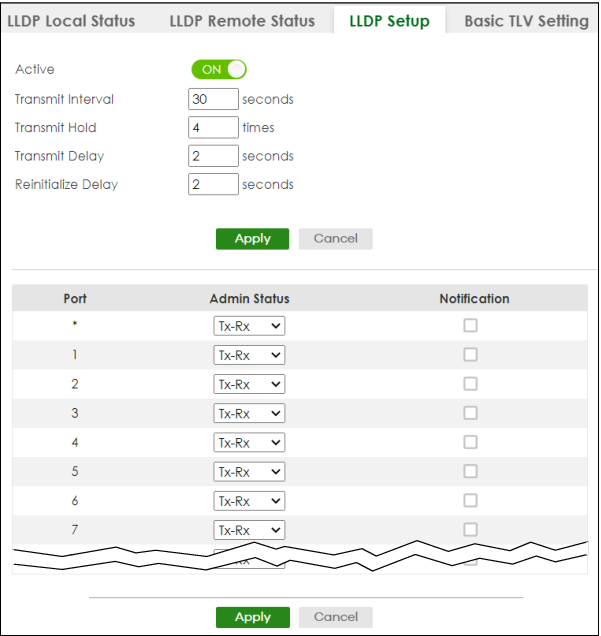Tick Notification checkbox for port 4
The height and width of the screenshot is (636, 601).
(470, 442)
